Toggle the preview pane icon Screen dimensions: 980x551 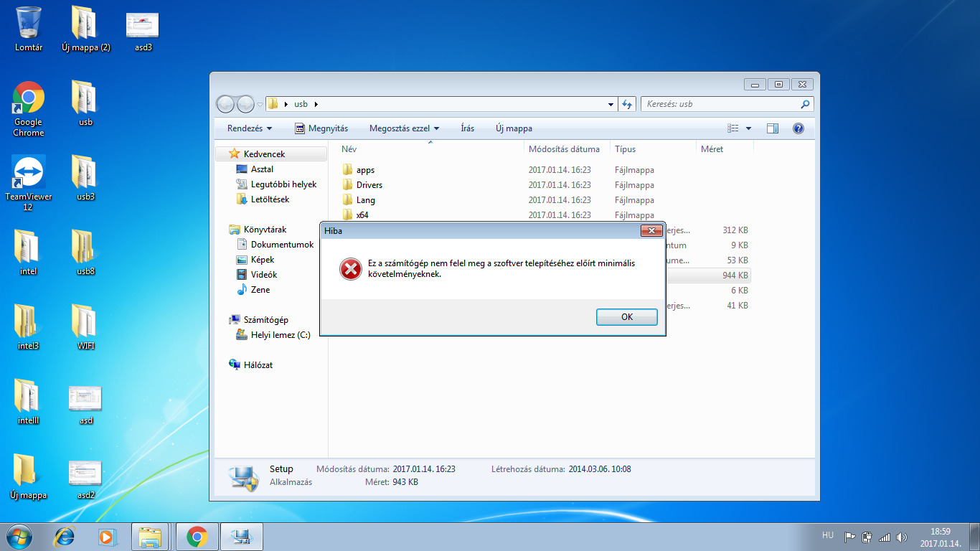[x=773, y=128]
